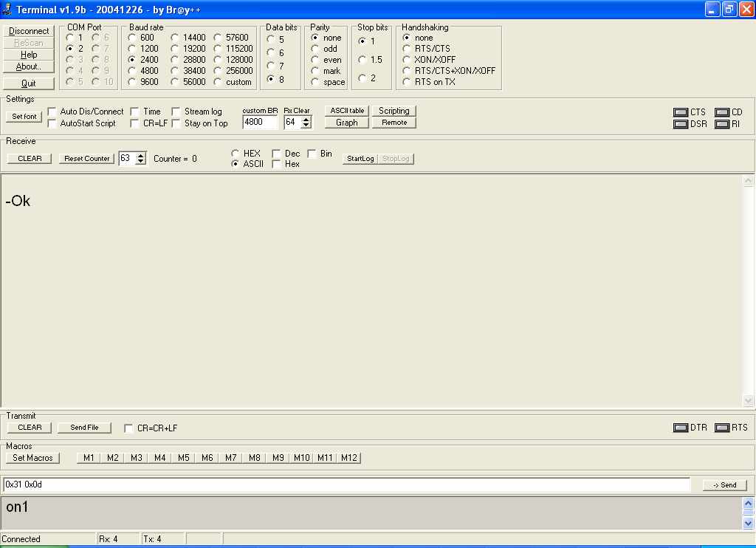Select COM Port 1
Viewport: 756px width, 548px height.
point(70,38)
